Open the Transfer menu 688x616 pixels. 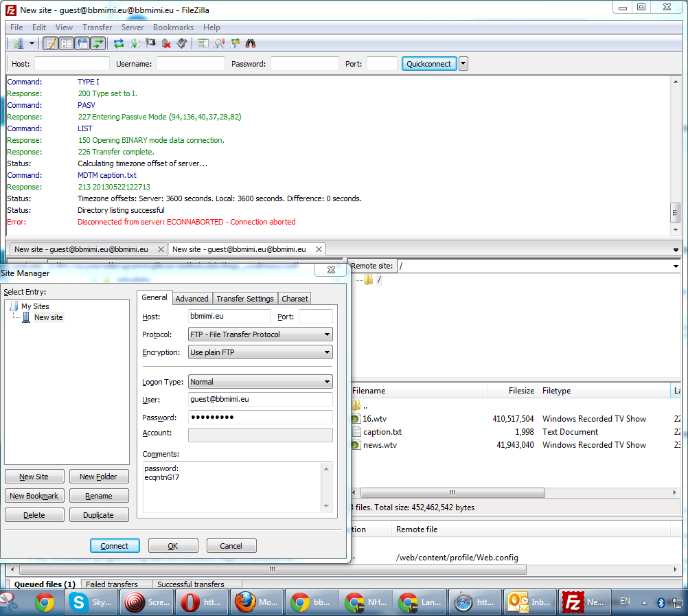(x=98, y=27)
